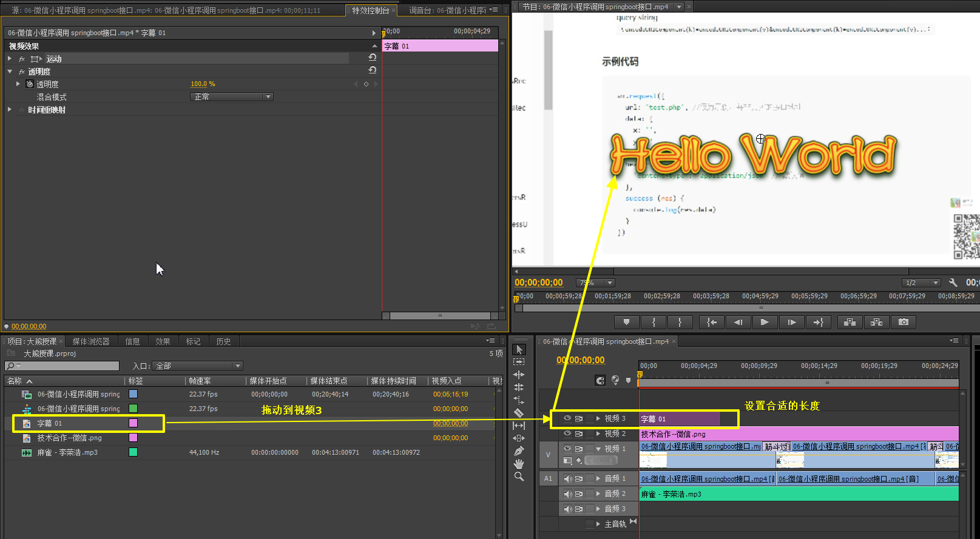Select the Selection arrow tool

[519, 350]
